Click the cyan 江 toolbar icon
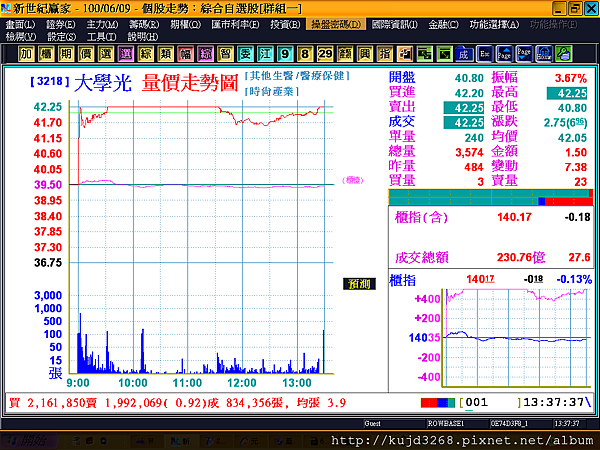 pyautogui.click(x=265, y=54)
